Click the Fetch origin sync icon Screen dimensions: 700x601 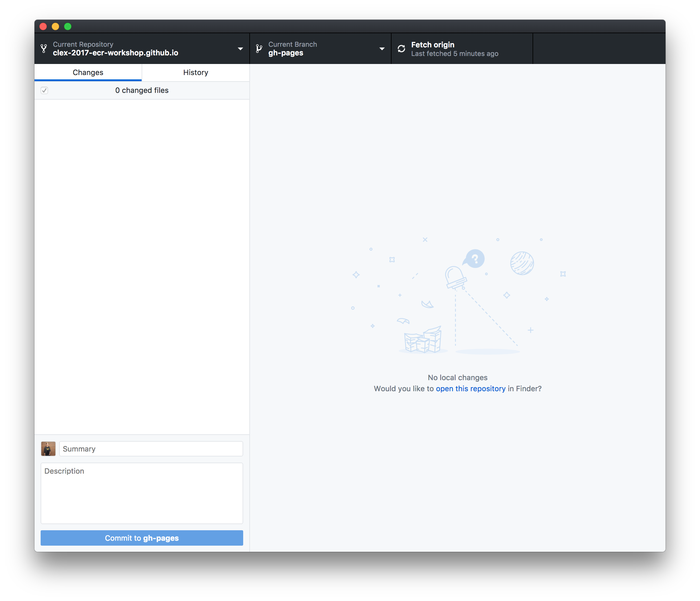click(401, 49)
